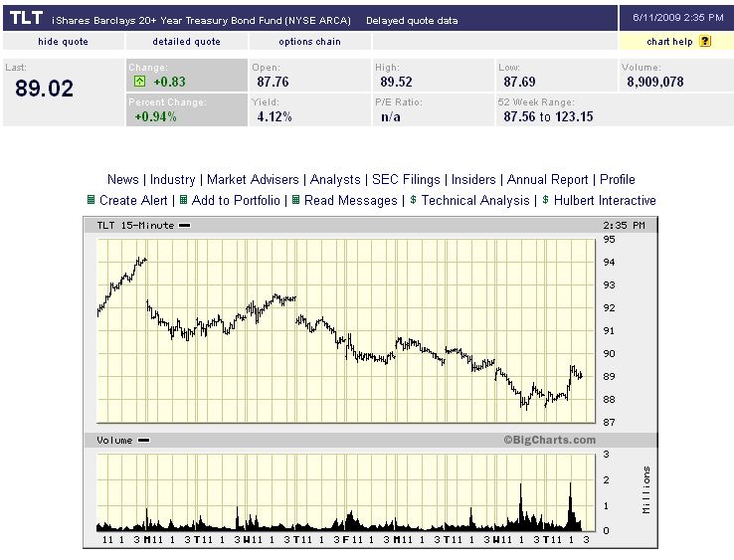
Task: Click the Read Messages link text
Action: (351, 200)
